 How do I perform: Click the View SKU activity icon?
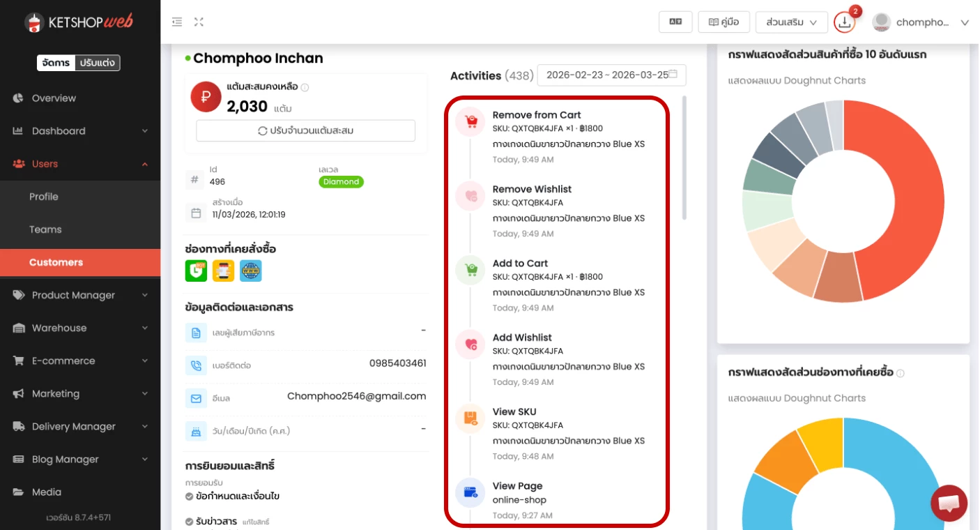click(470, 418)
